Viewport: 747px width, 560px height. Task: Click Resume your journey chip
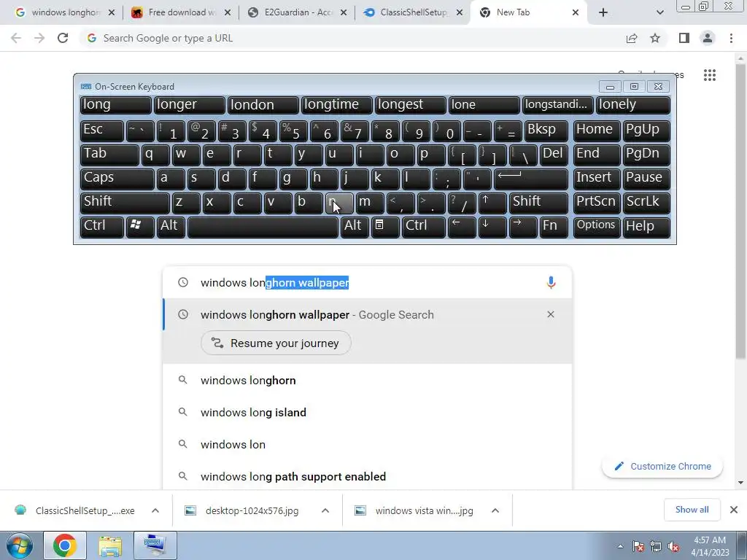click(x=276, y=343)
